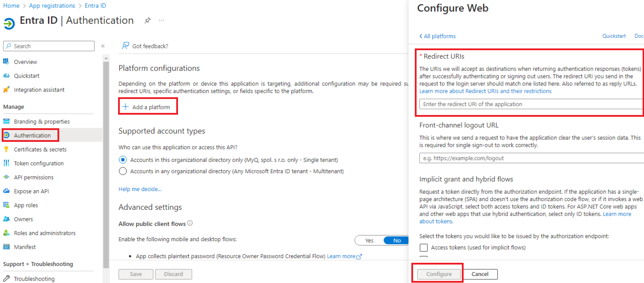Open Overview from the sidebar
644x283 pixels.
[x=25, y=62]
